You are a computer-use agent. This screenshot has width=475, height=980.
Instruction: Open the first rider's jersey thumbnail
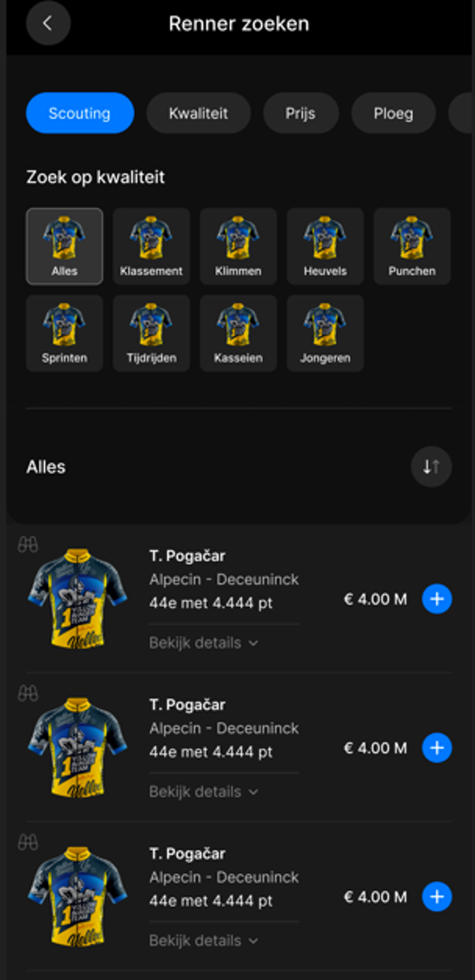click(77, 598)
